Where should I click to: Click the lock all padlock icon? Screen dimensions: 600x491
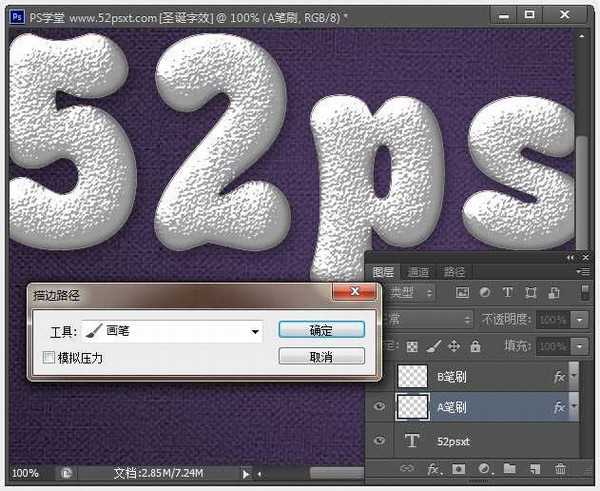[x=475, y=346]
